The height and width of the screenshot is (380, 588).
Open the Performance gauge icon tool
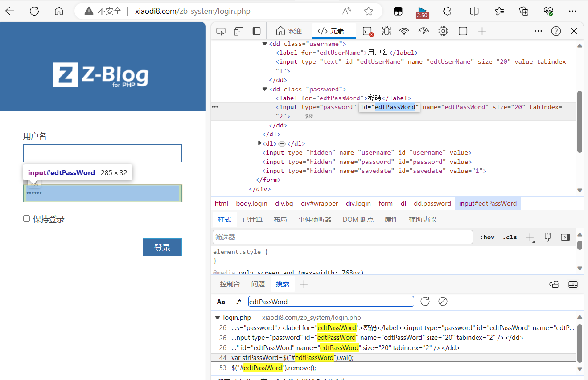[424, 31]
